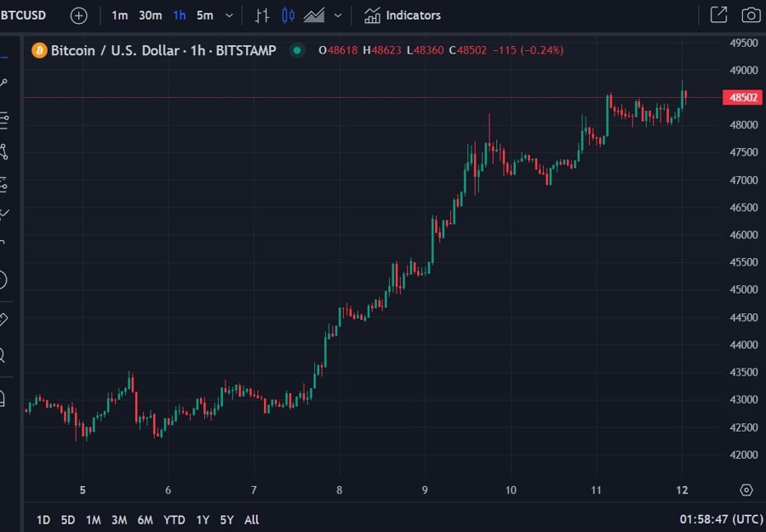Click the green market status dot
The image size is (766, 532).
[297, 50]
